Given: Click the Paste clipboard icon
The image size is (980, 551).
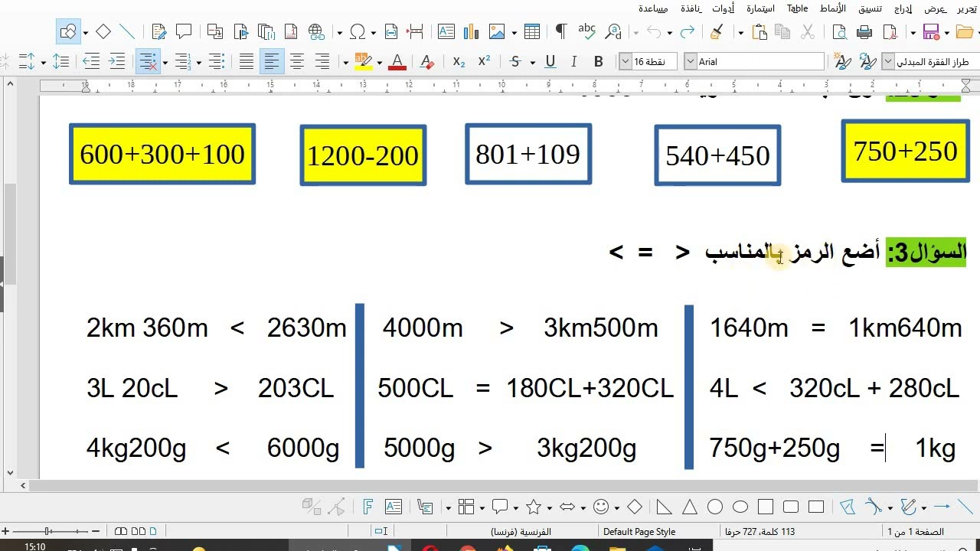Looking at the screenshot, I should click(759, 32).
